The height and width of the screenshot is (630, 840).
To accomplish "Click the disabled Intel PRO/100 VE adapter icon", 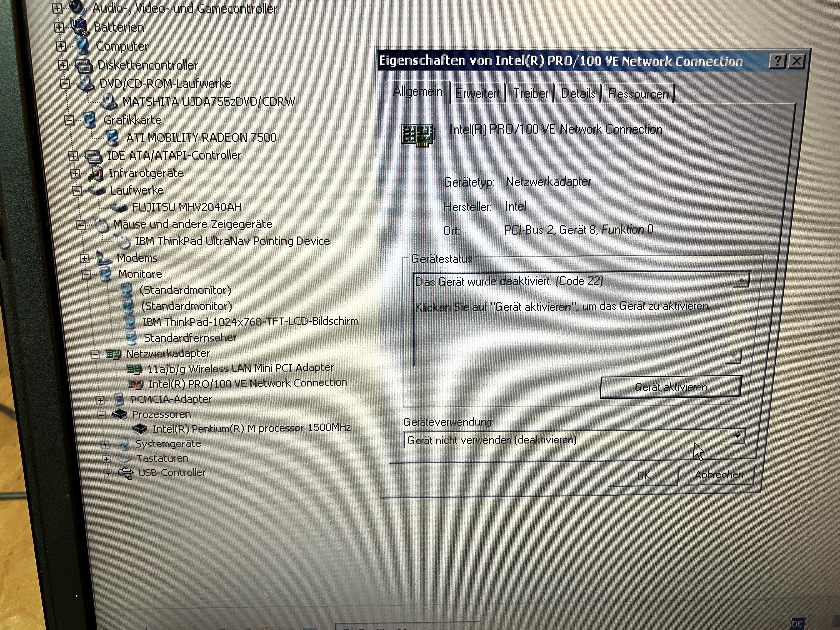I will click(x=136, y=384).
